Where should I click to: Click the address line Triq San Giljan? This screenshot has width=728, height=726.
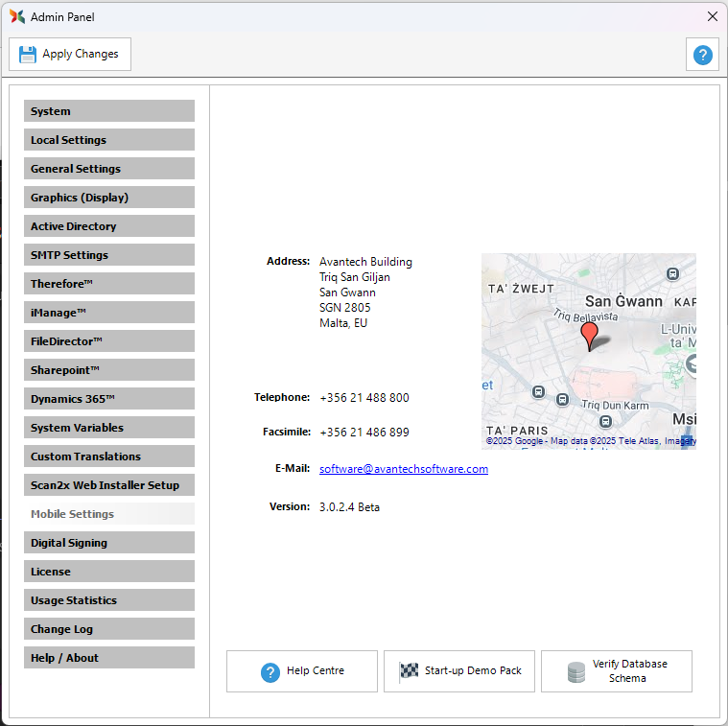354,277
